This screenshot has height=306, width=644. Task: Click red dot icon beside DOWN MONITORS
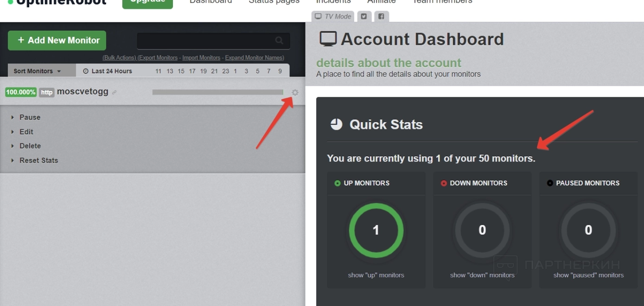444,183
